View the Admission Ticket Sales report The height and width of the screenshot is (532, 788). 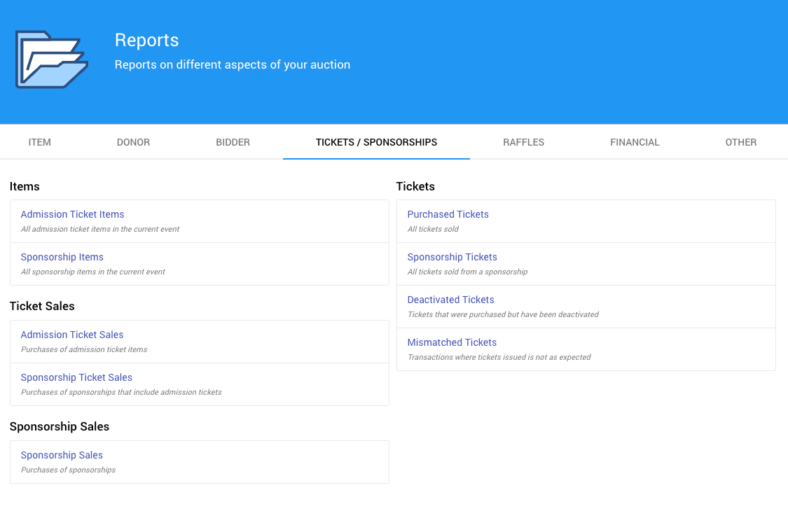72,335
